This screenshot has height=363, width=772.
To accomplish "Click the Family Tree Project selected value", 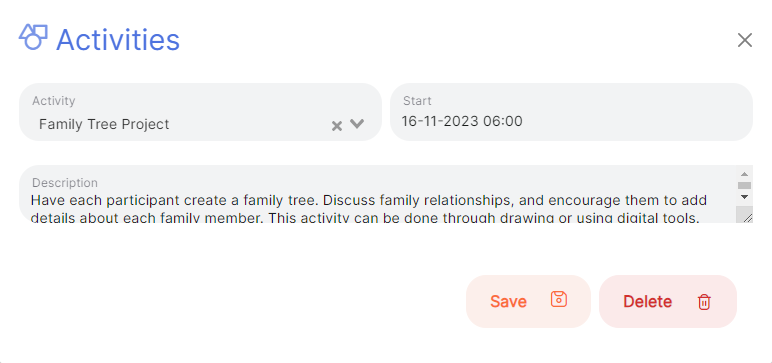I will pos(104,124).
